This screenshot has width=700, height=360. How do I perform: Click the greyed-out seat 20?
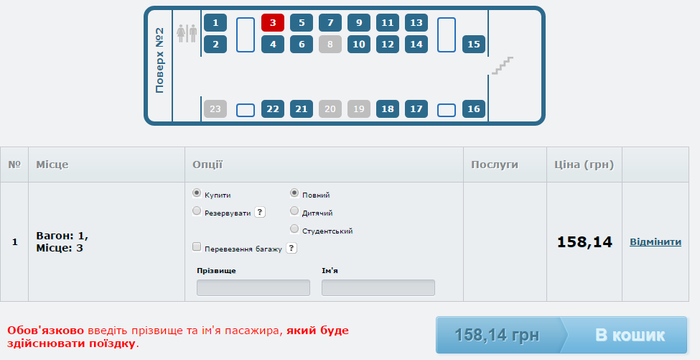330,109
